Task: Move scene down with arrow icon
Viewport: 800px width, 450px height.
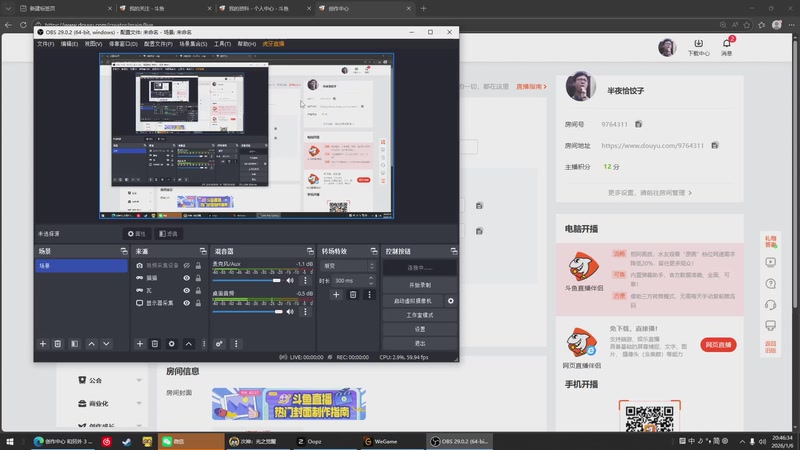Action: [x=106, y=344]
